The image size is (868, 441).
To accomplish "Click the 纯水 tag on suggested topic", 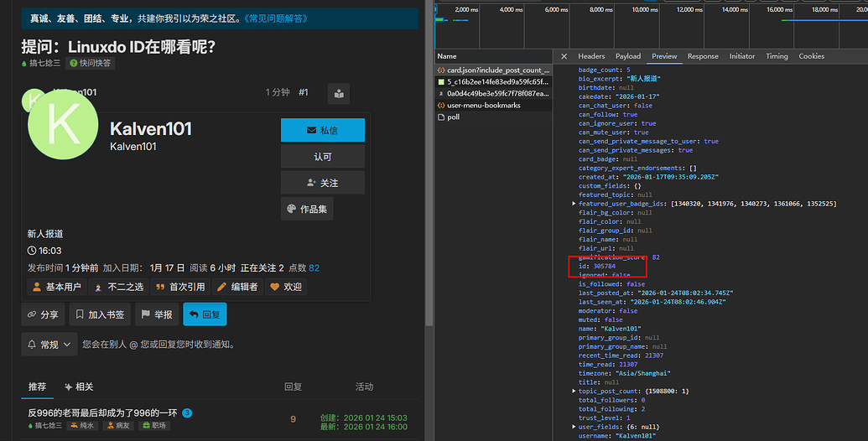I will [x=82, y=426].
